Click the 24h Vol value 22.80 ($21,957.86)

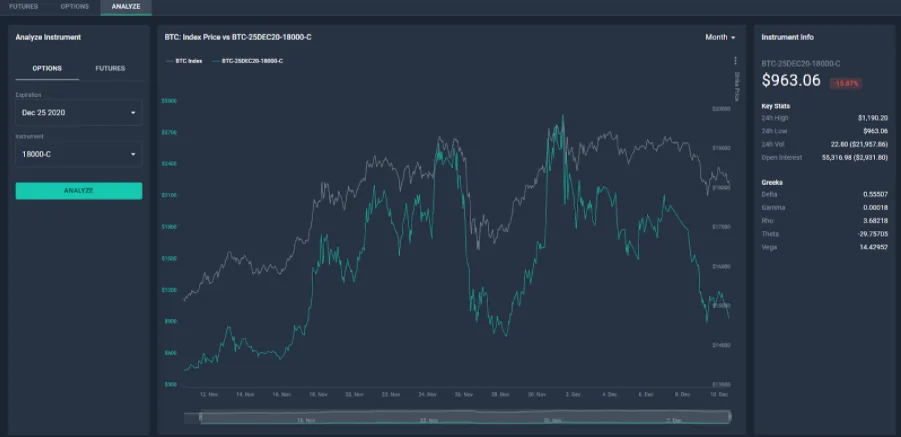pos(861,144)
